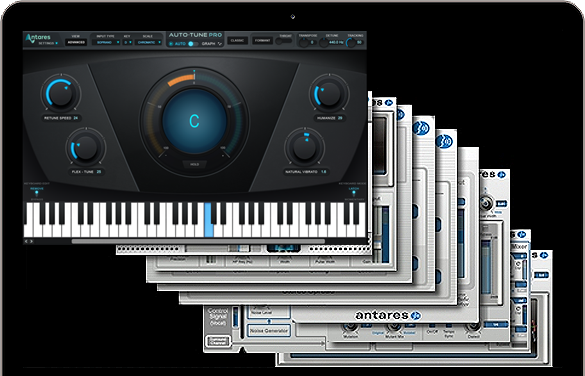Image resolution: width=585 pixels, height=376 pixels.
Task: Click the Retune Speed value 24
Action: click(x=76, y=118)
